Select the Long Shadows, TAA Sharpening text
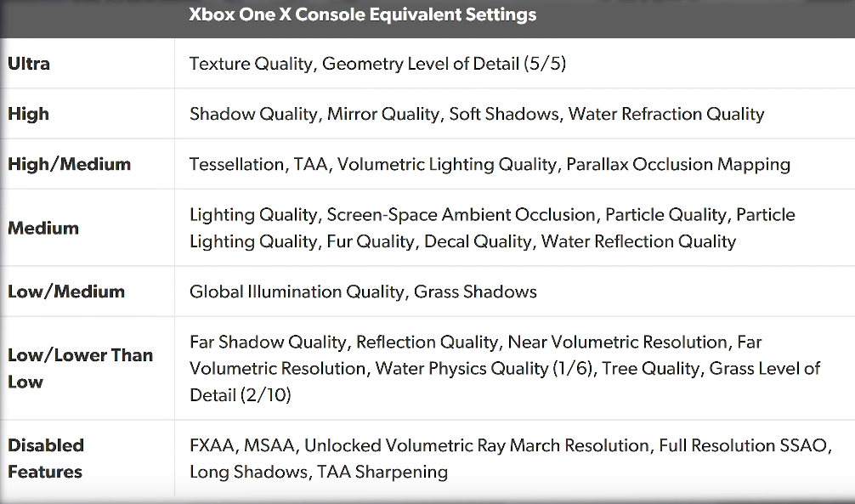The height and width of the screenshot is (504, 855). pos(319,472)
